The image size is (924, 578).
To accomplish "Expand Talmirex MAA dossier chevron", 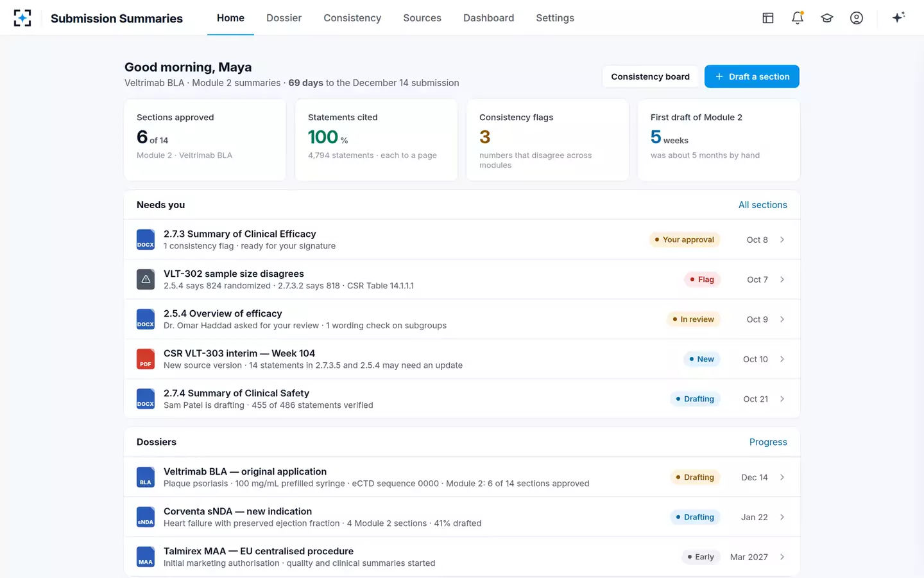I will coord(782,557).
